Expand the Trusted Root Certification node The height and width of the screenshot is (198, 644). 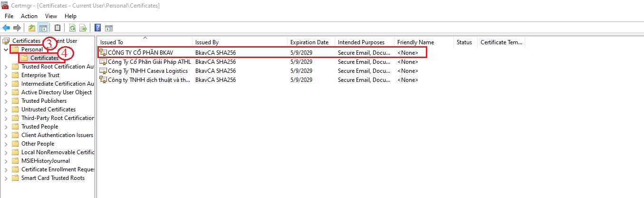(x=6, y=67)
